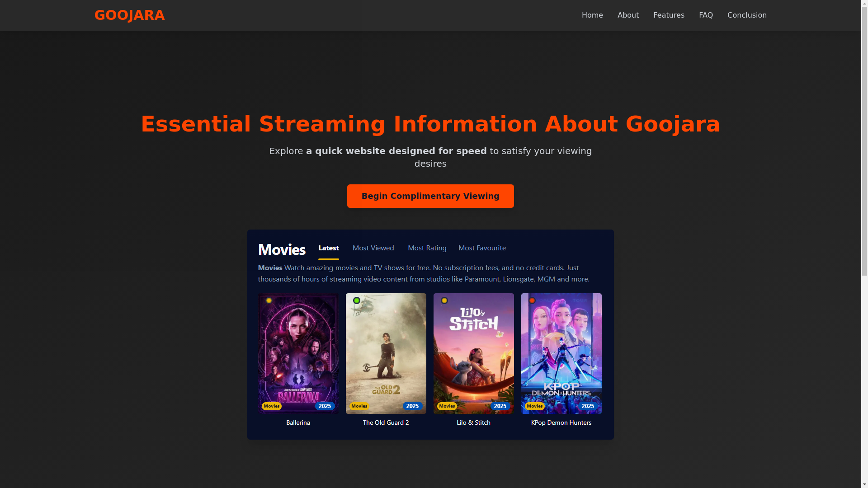Viewport: 868px width, 488px height.
Task: Open The Old Guard 2 poster
Action: (386, 353)
